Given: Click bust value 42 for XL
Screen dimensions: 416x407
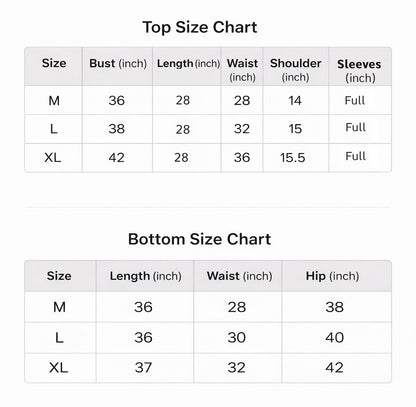Looking at the screenshot, I should [x=116, y=157].
